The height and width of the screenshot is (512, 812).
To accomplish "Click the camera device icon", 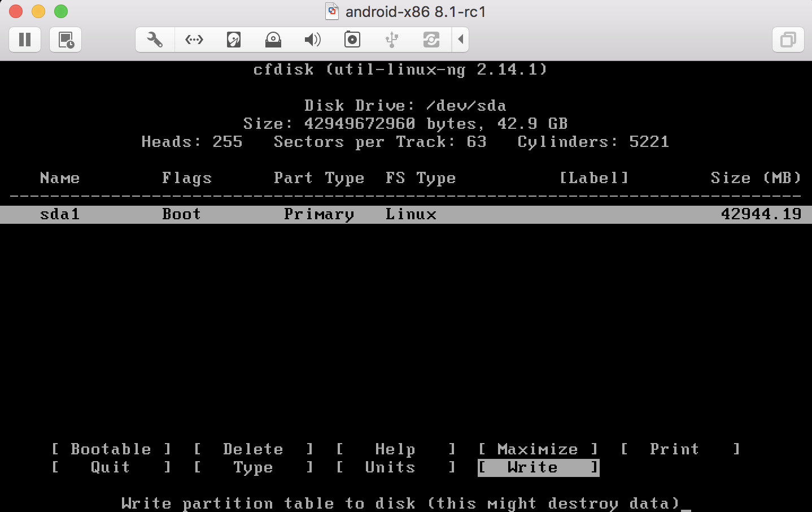I will point(352,40).
